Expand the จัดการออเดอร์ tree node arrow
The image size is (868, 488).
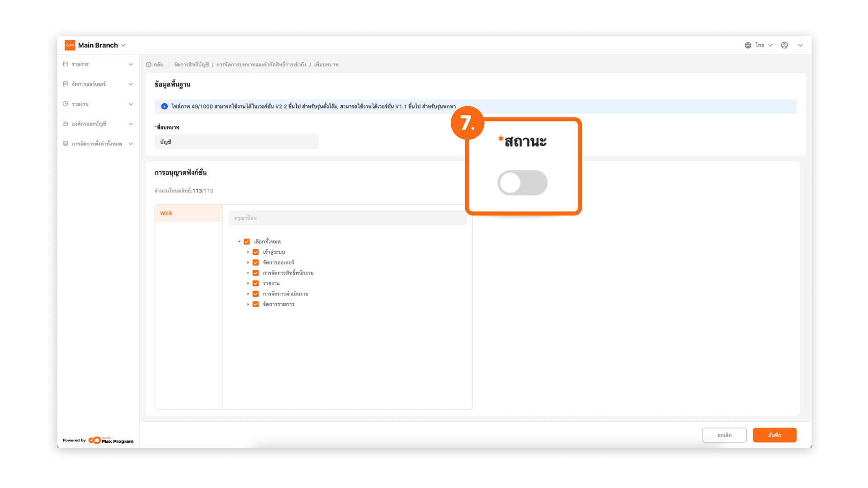[248, 263]
